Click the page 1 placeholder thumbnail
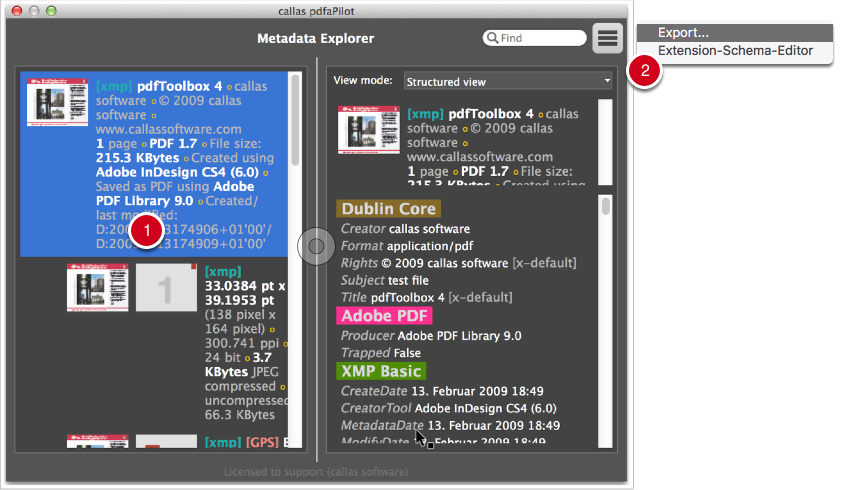Image resolution: width=842 pixels, height=490 pixels. tap(166, 287)
